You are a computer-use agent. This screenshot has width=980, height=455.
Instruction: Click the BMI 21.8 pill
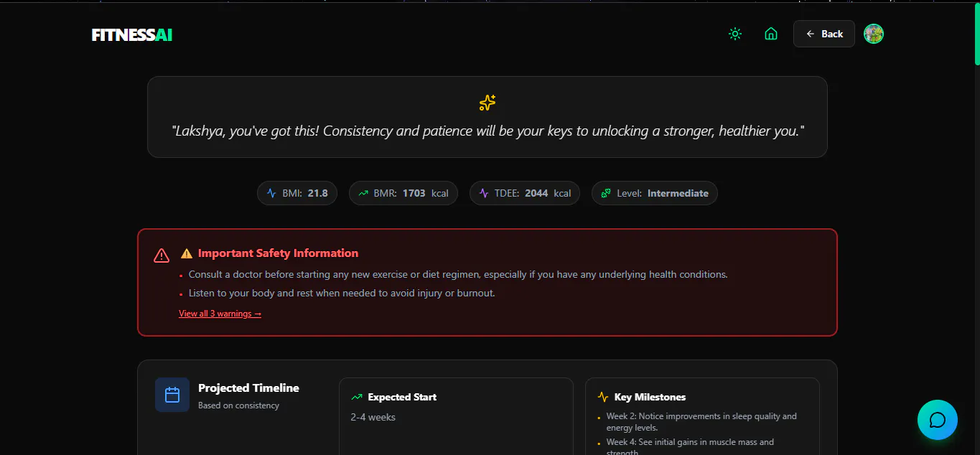[297, 193]
